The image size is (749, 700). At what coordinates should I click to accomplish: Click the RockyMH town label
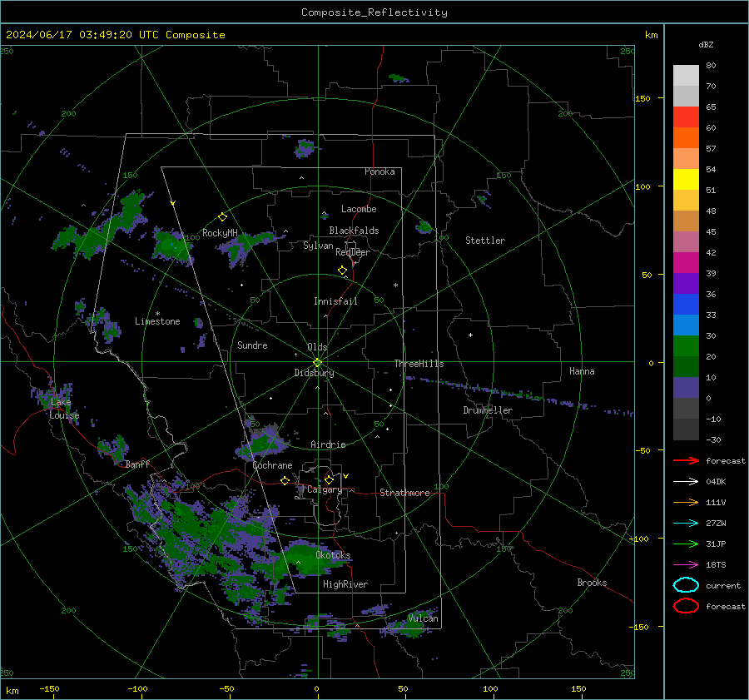point(220,233)
